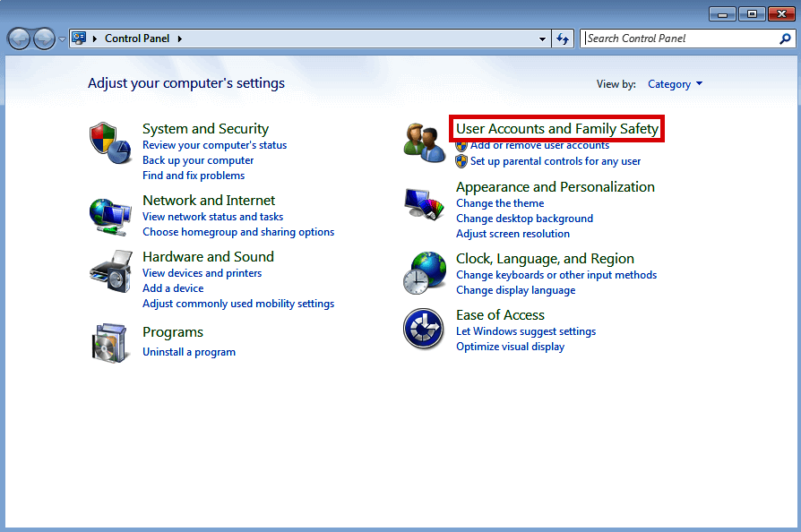Click the search magnifier icon

tap(785, 38)
